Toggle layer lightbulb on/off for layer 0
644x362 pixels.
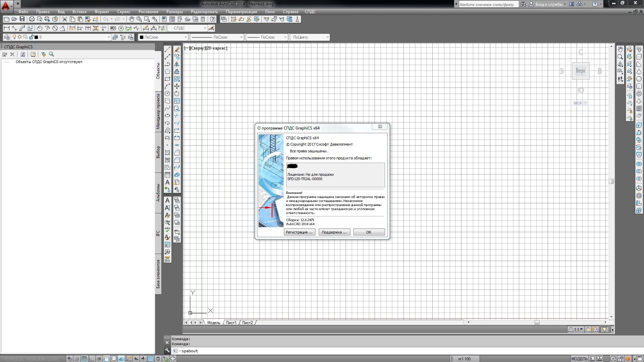(x=14, y=37)
